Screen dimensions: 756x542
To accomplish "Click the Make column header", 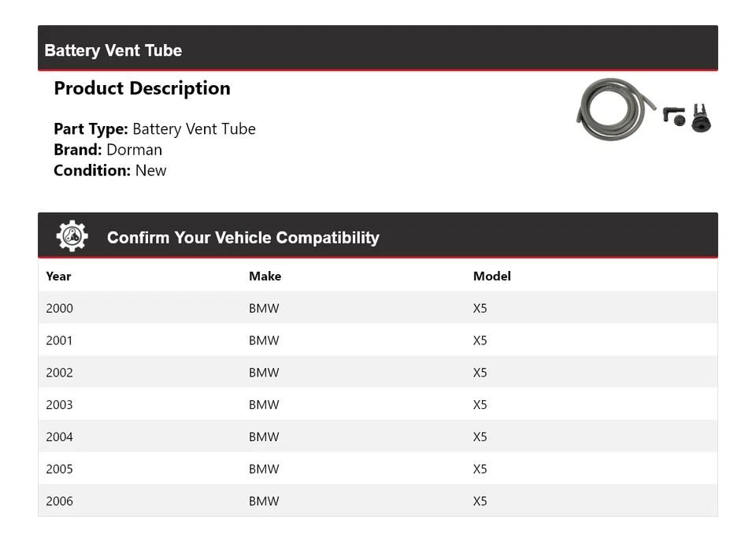I will (x=265, y=276).
